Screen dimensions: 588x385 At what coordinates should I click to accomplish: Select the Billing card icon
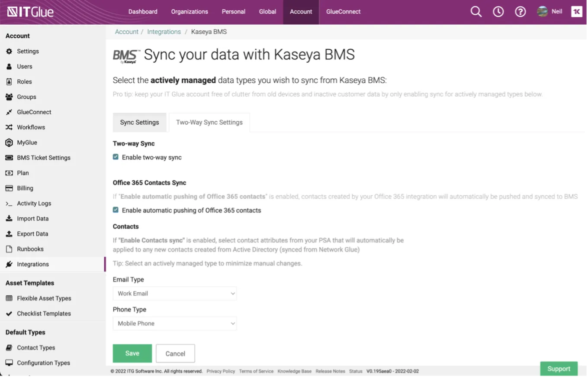pos(9,188)
